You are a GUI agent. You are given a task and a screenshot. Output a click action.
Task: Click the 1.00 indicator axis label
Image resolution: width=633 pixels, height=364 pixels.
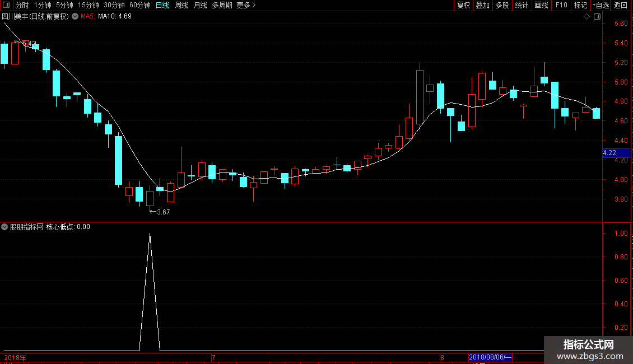(x=621, y=234)
